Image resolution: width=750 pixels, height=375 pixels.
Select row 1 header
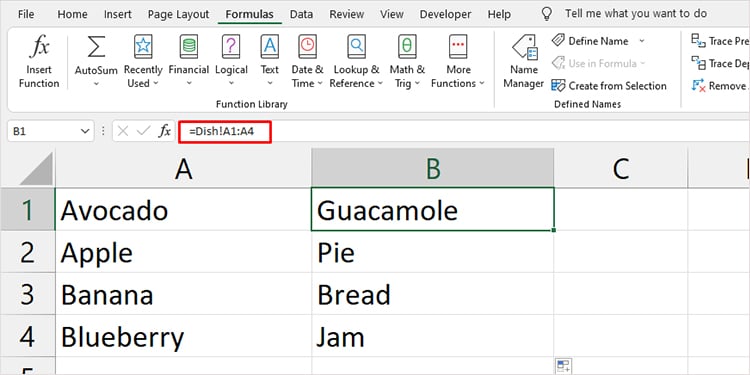(28, 209)
